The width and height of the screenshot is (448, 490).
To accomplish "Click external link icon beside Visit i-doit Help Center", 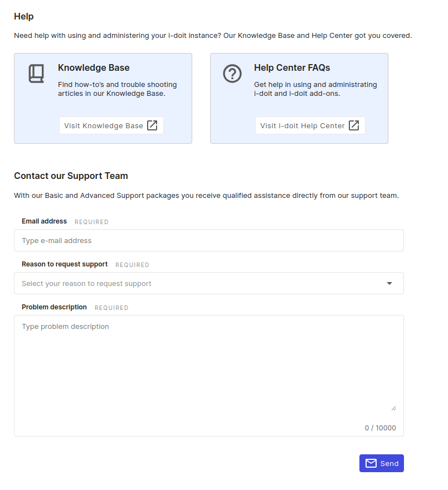I will pyautogui.click(x=354, y=125).
